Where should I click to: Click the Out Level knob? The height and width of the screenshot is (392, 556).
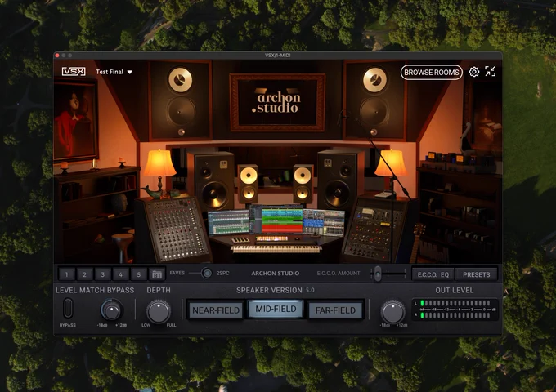coord(392,312)
